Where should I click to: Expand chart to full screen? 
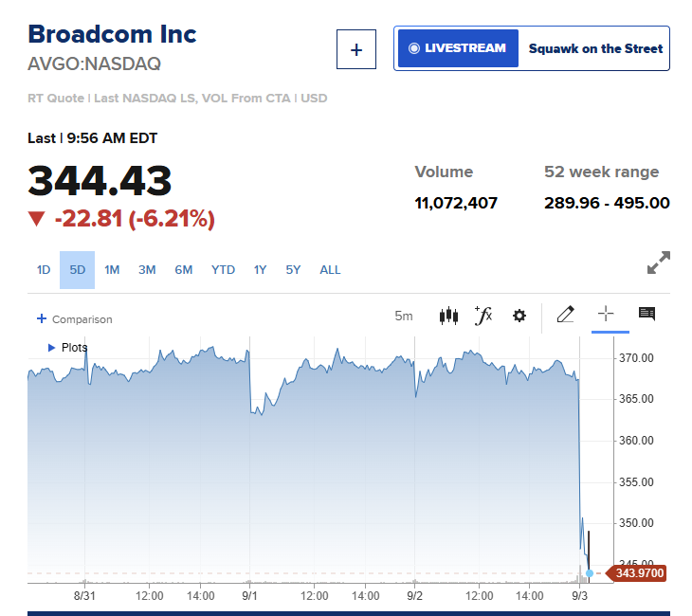click(659, 263)
